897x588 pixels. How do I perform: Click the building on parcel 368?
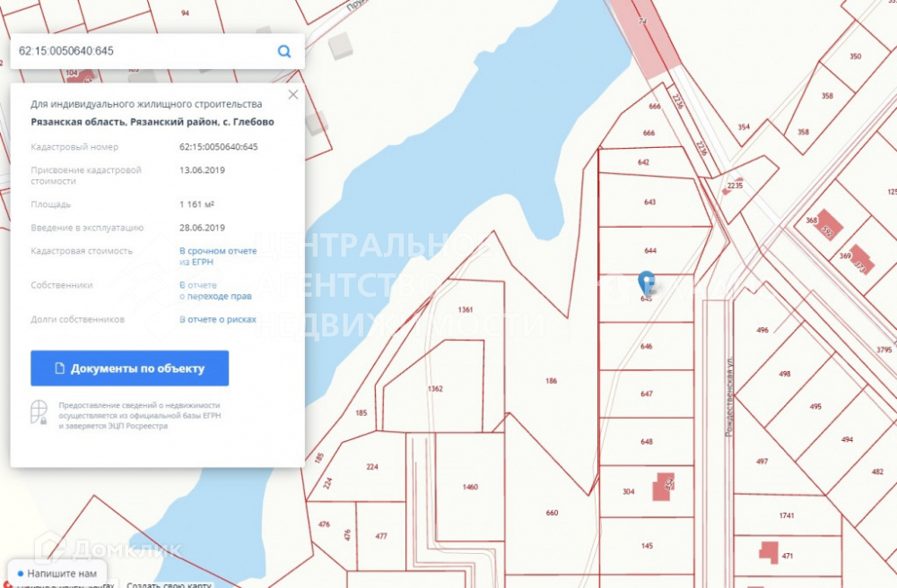pyautogui.click(x=828, y=225)
